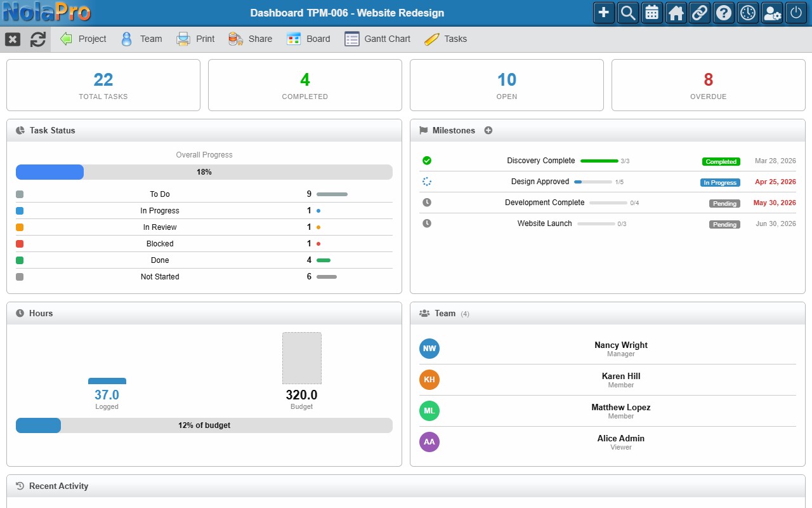This screenshot has height=508, width=812.
Task: Click clock icon for Development Complete
Action: [x=427, y=203]
